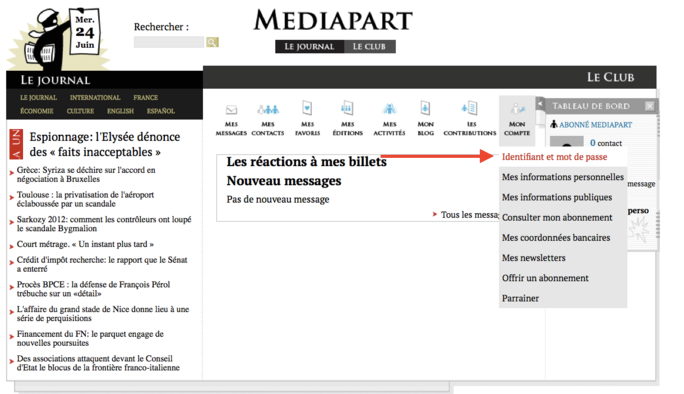
Task: Open the International section link
Action: (95, 98)
